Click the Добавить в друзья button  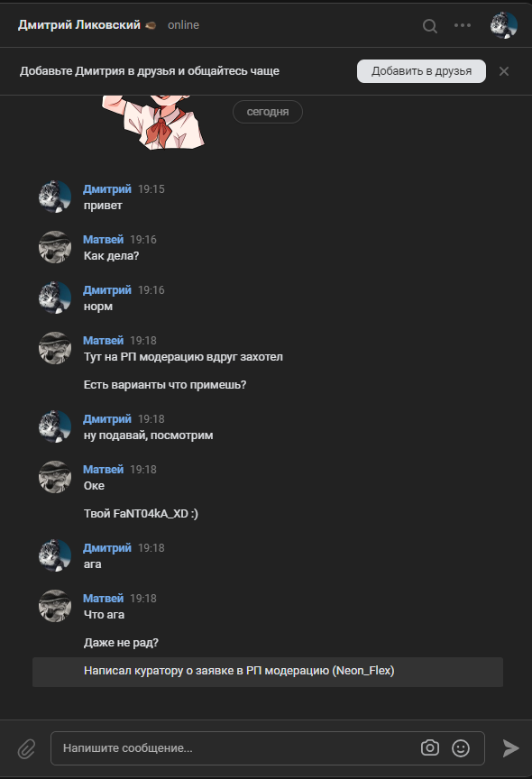[421, 71]
